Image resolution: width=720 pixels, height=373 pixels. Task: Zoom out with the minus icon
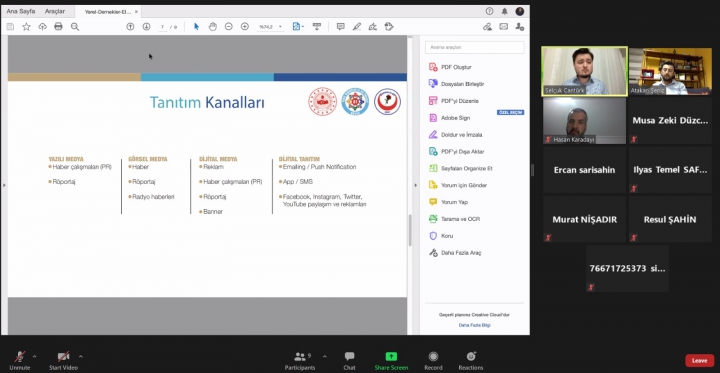tap(229, 27)
